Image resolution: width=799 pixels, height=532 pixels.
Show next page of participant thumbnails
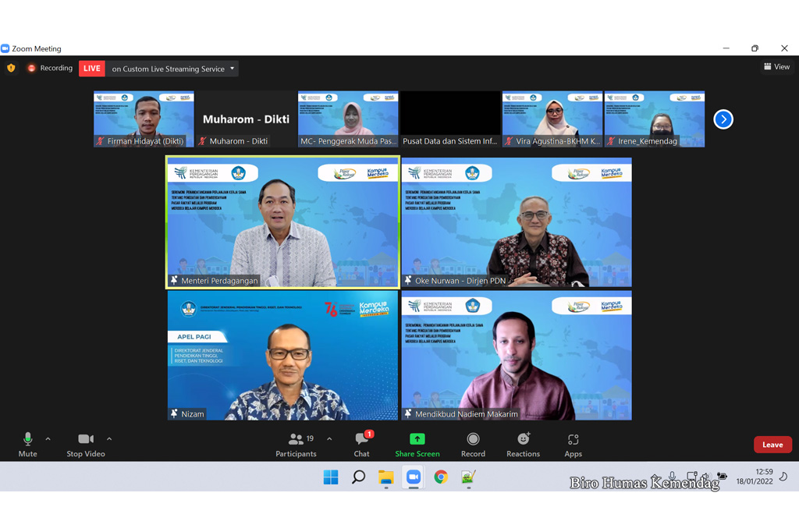(x=723, y=119)
